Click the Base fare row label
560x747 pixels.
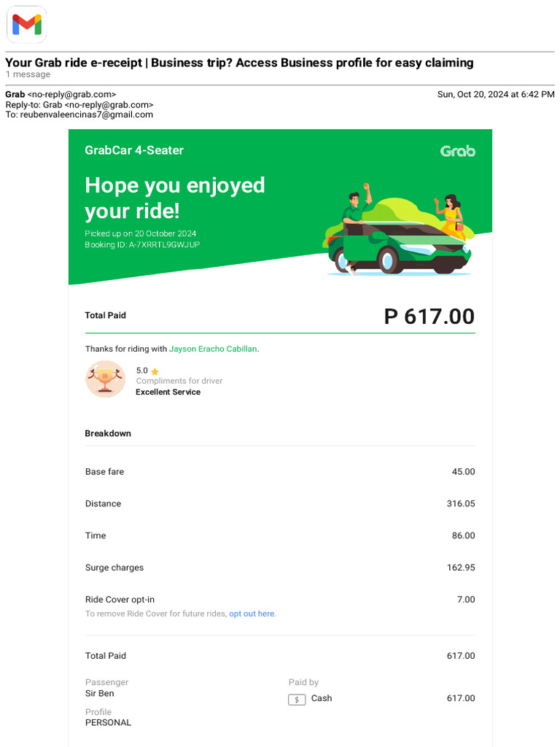pos(104,472)
